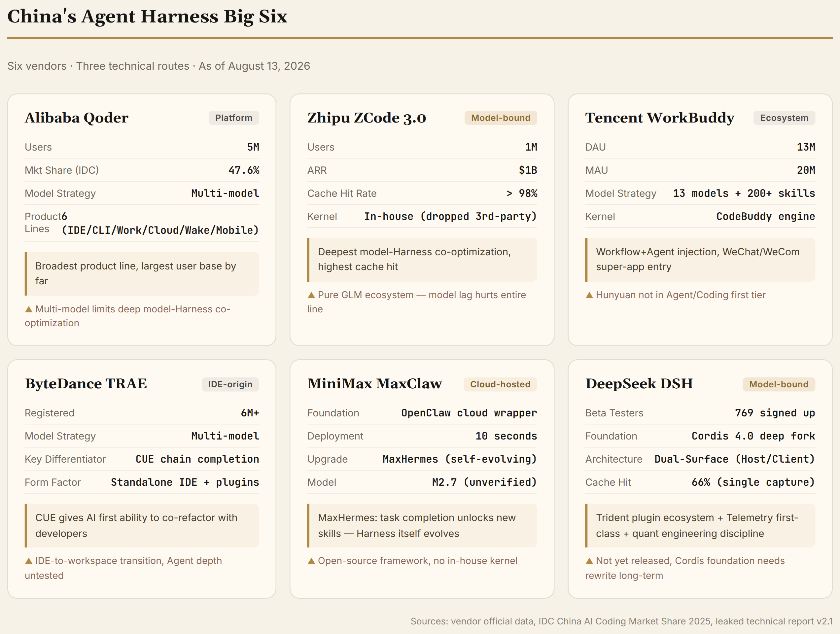Click the "Cache Hit Rate" label

pos(342,194)
